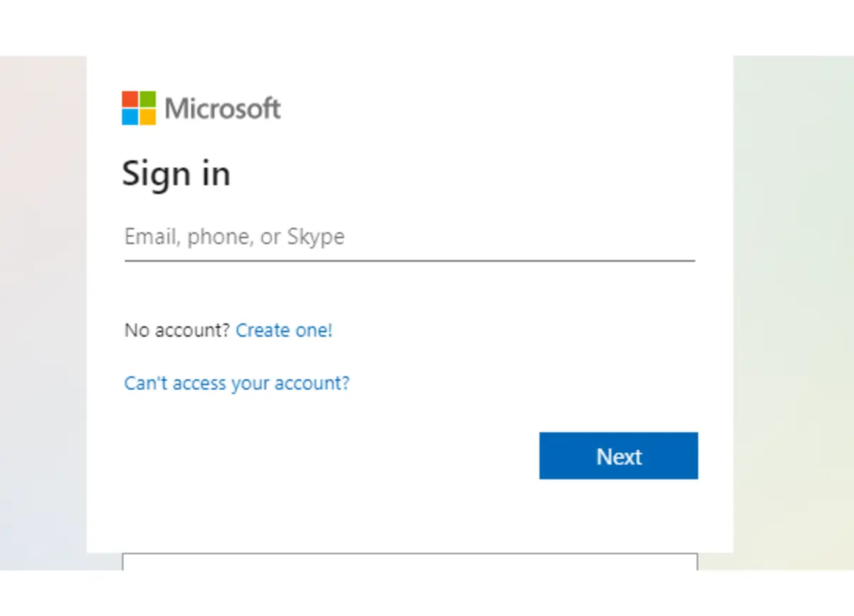Open the Create one! link
The image size is (854, 616).
click(284, 330)
